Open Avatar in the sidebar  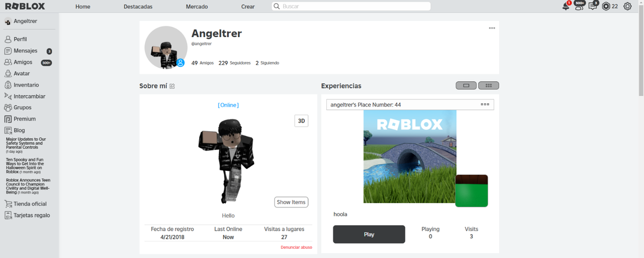pyautogui.click(x=21, y=74)
